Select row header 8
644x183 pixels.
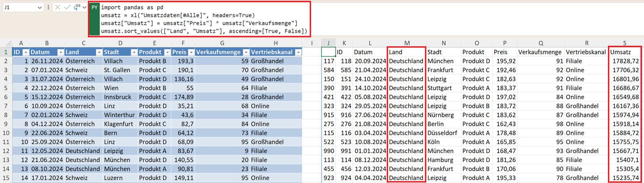6,115
